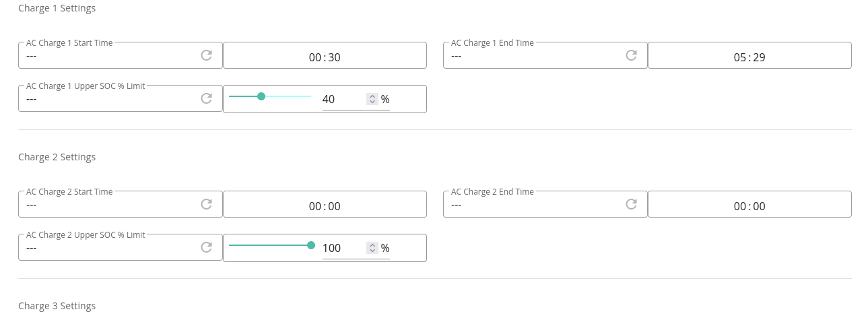The image size is (868, 320).
Task: Click the AC Charge 1 Upper SOC readout box
Action: (121, 98)
